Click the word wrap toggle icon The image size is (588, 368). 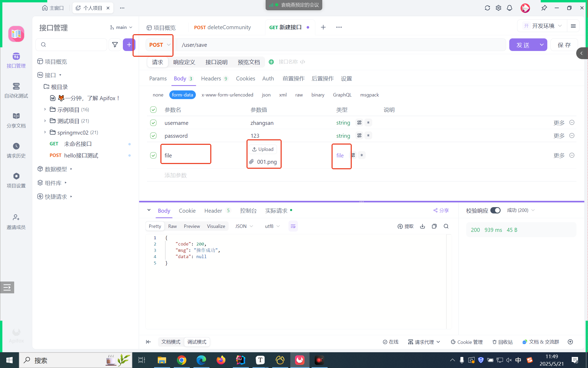pyautogui.click(x=293, y=226)
